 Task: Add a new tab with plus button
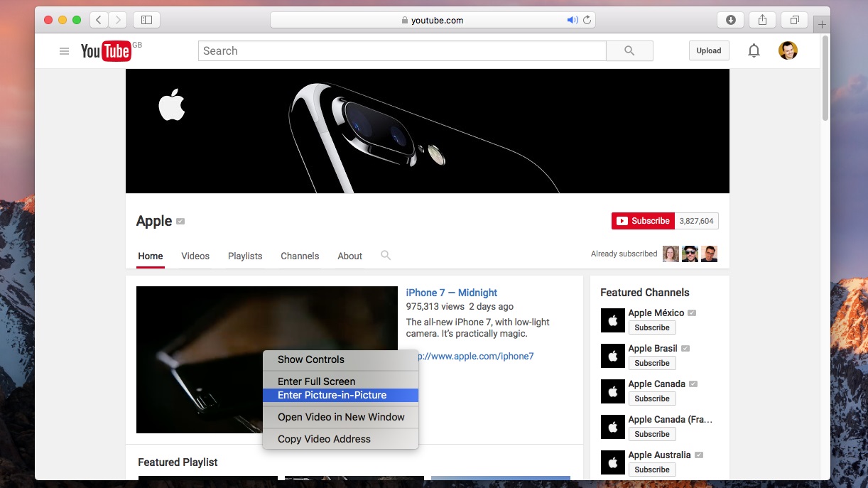pos(823,25)
